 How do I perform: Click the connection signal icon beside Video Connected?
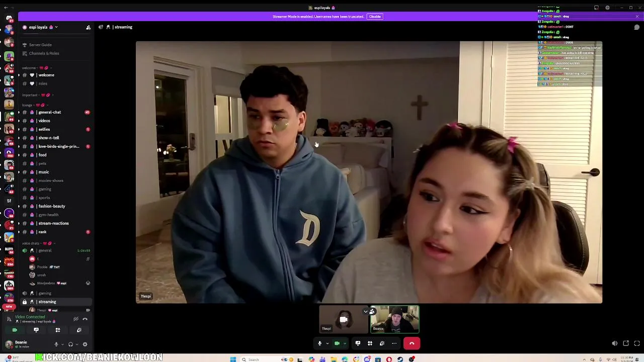coord(9,319)
